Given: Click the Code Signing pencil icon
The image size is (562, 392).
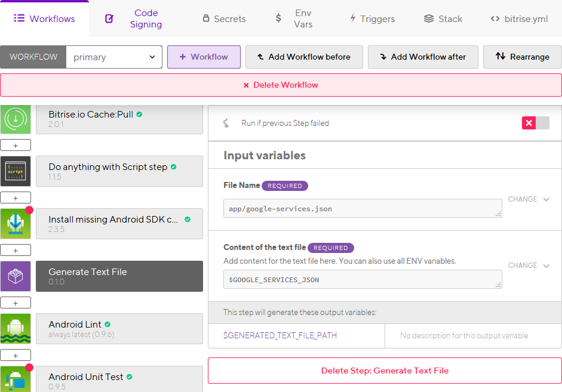Looking at the screenshot, I should (x=109, y=18).
